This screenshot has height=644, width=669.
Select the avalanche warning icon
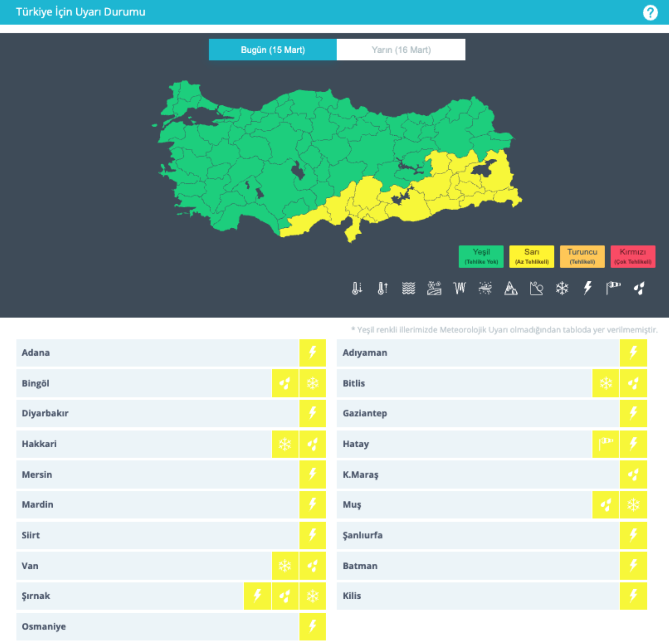(510, 288)
